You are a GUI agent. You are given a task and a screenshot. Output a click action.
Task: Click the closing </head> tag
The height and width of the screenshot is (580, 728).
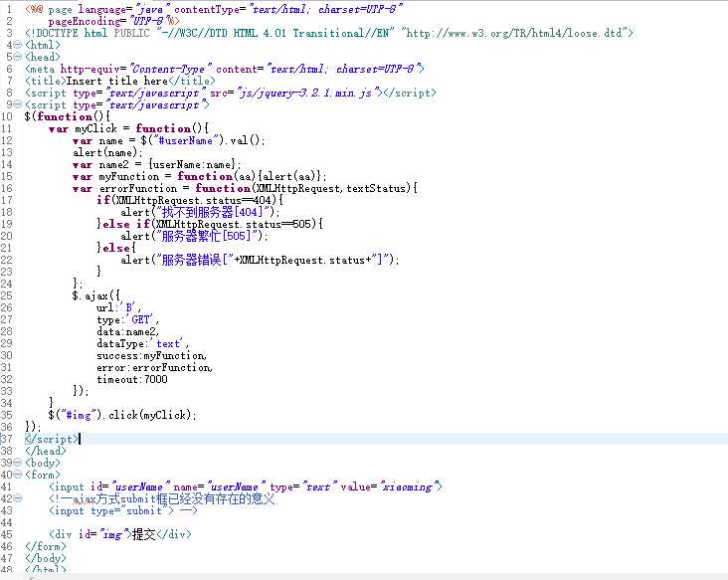point(46,451)
